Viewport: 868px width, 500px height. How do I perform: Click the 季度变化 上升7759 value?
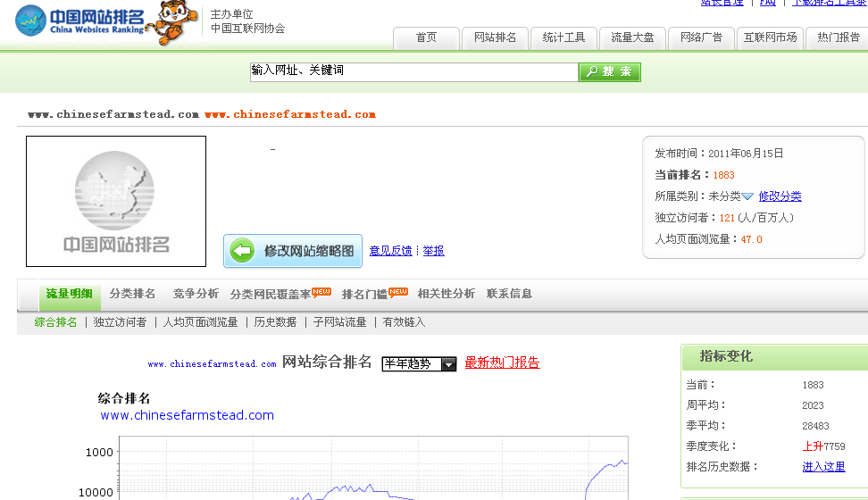point(823,446)
